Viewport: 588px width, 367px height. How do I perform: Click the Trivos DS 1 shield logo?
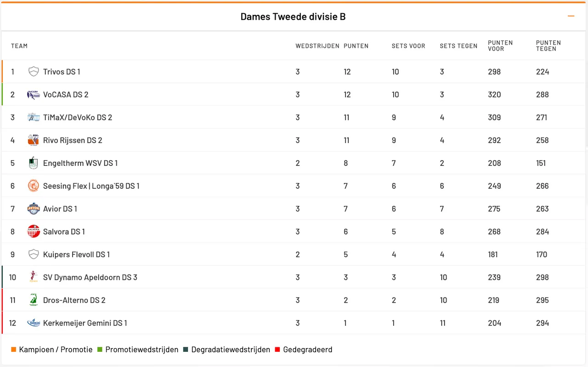33,72
